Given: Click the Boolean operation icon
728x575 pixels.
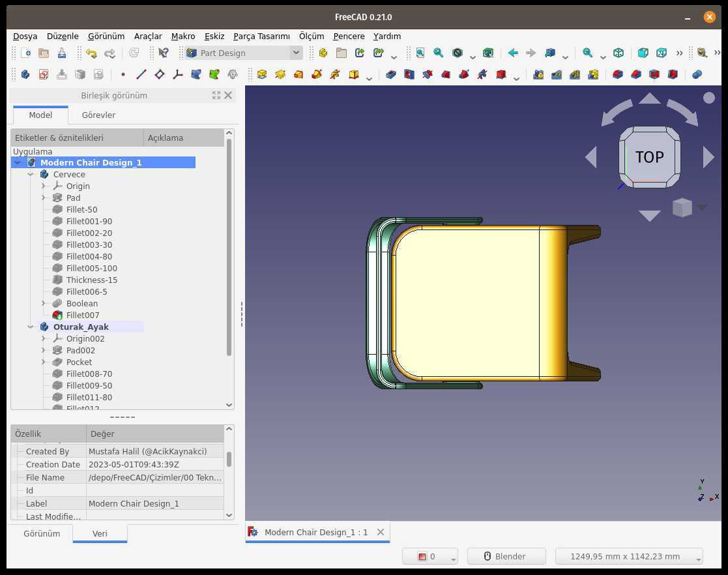Looking at the screenshot, I should pyautogui.click(x=697, y=74).
